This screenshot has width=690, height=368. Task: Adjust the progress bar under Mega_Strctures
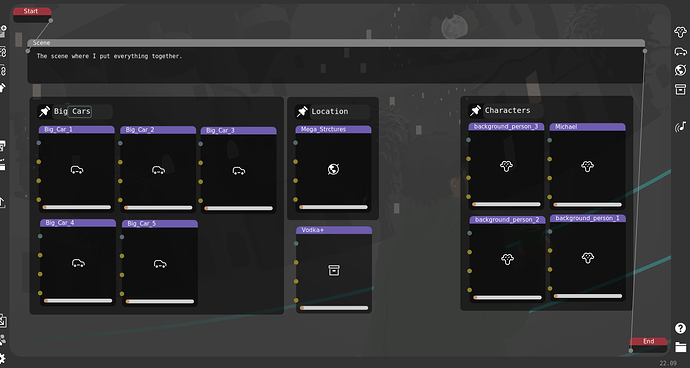pos(334,207)
